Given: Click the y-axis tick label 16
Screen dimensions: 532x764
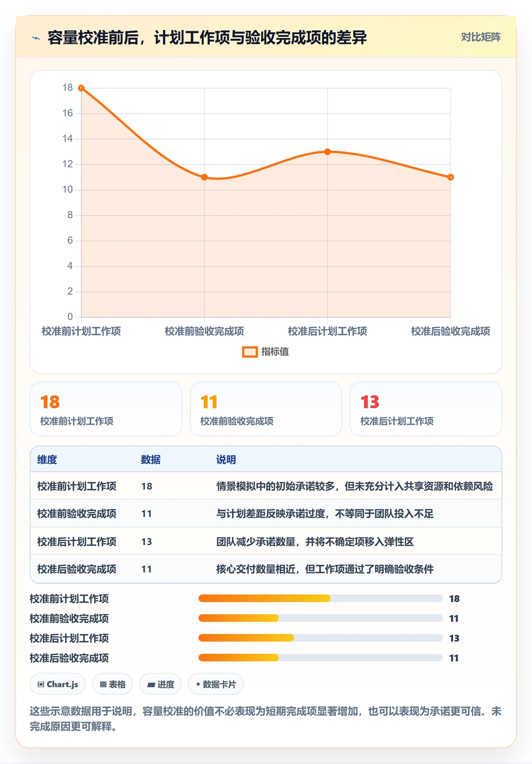Looking at the screenshot, I should (x=68, y=113).
